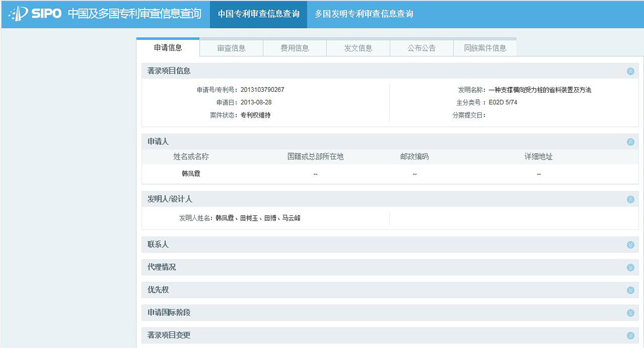Viewport: 644px width, 348px height.
Task: Expand the 申请国际阶段 section
Action: 630,313
